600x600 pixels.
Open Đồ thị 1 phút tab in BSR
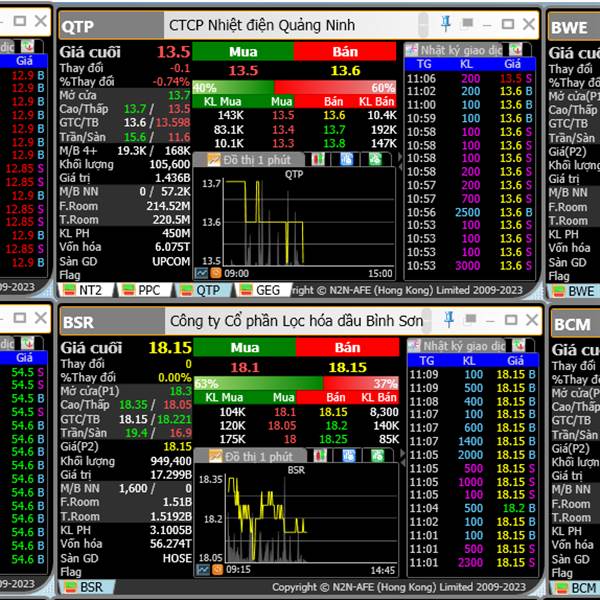(252, 456)
